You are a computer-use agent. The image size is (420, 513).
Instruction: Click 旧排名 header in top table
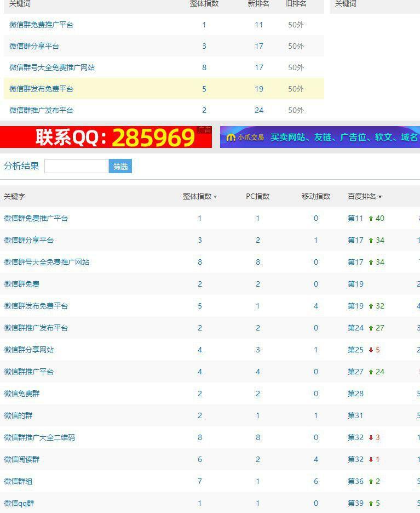296,4
